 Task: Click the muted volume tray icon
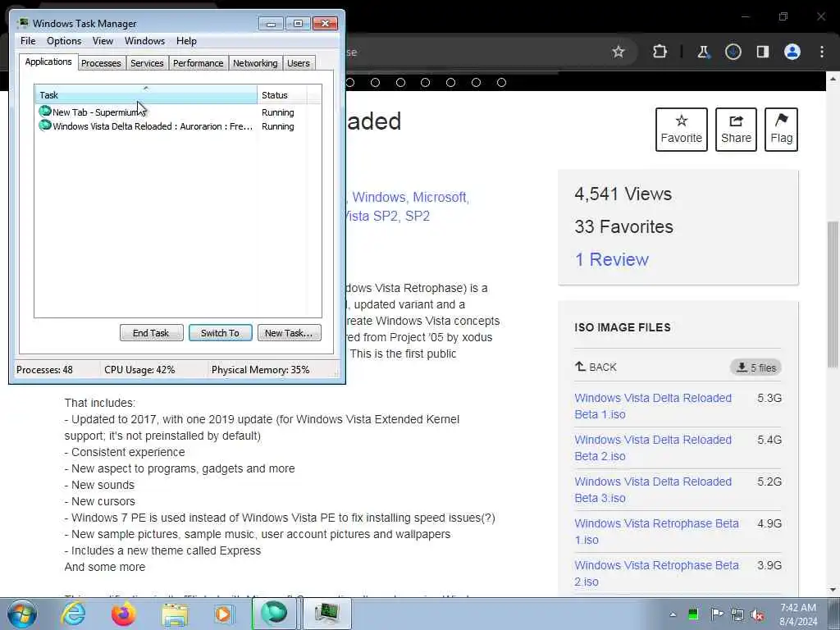click(x=757, y=614)
